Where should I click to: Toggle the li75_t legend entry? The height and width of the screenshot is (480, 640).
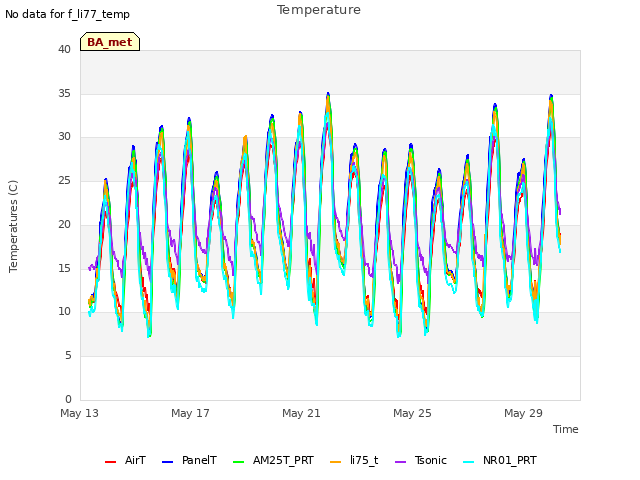point(354,461)
